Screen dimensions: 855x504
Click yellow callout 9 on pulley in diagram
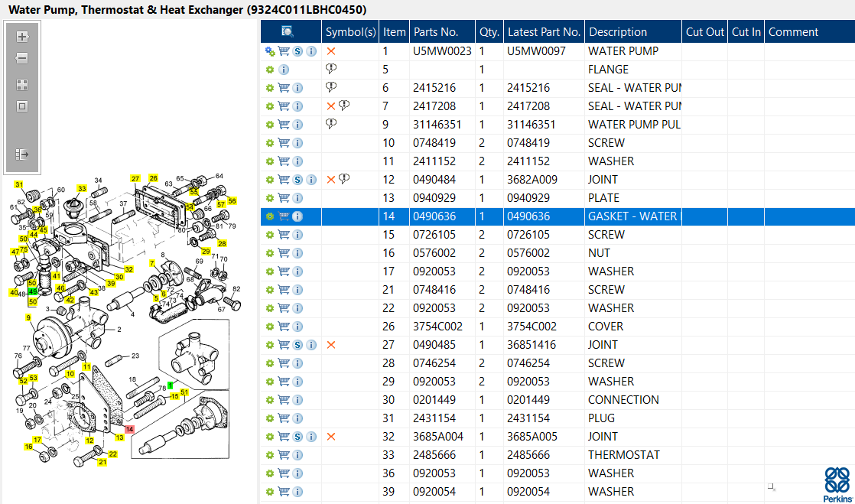coord(28,317)
